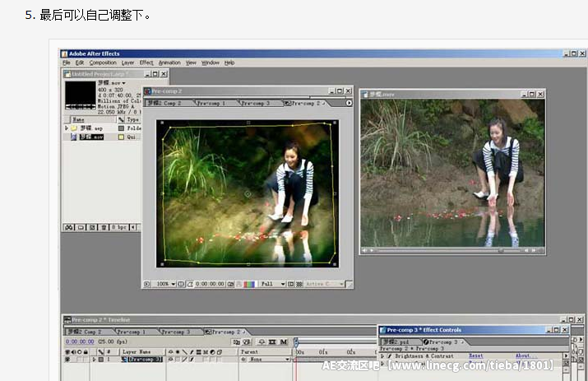Viewport: 588px width, 381px height.
Task: Open the View menu
Action: (x=191, y=63)
